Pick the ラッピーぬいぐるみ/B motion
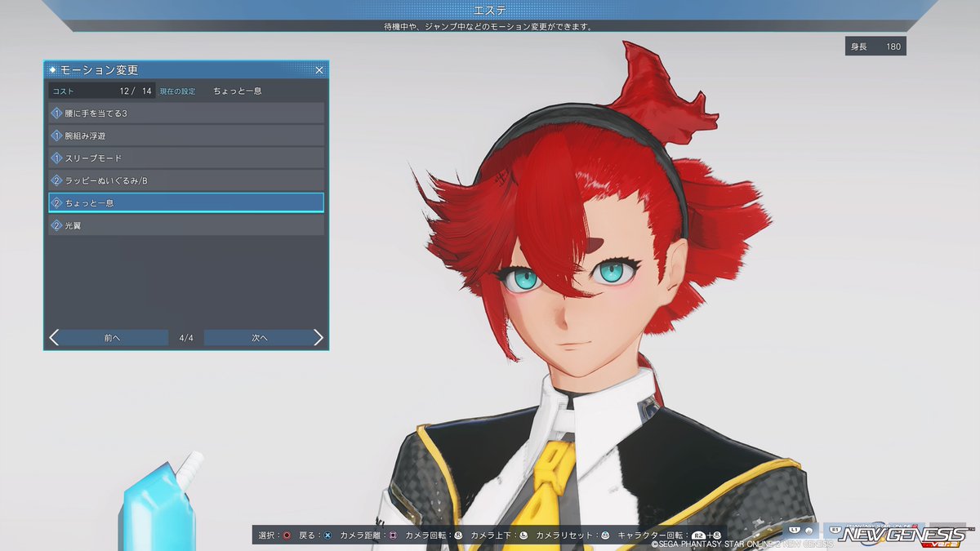The height and width of the screenshot is (551, 980). (x=186, y=180)
